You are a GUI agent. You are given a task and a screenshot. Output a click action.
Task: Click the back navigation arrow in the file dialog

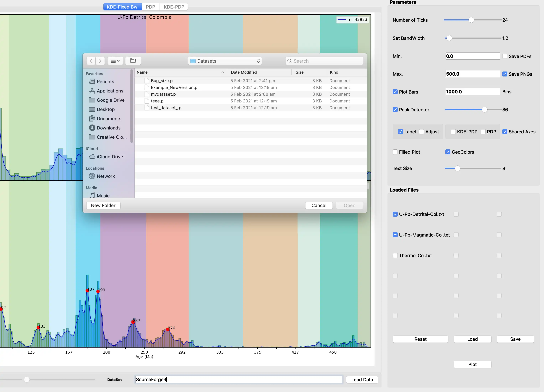coord(91,61)
